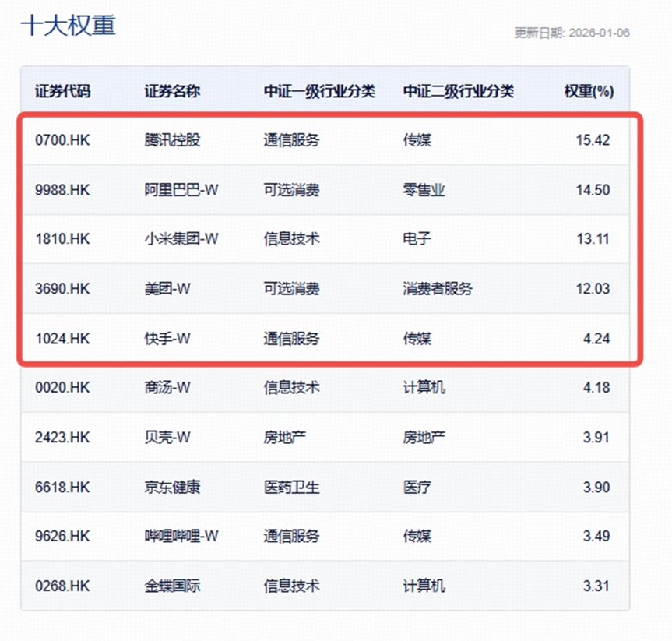Click the 15.42 weight value

(x=593, y=140)
